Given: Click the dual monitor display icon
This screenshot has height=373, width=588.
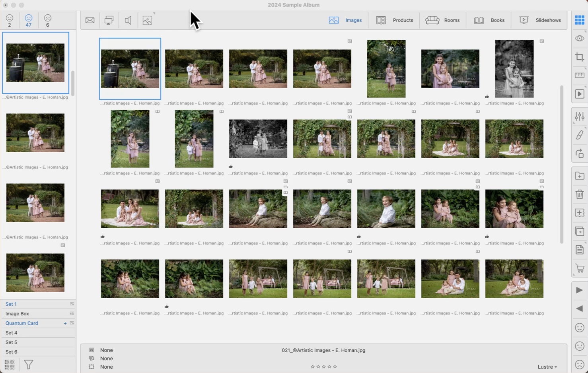Looking at the screenshot, I should 109,20.
